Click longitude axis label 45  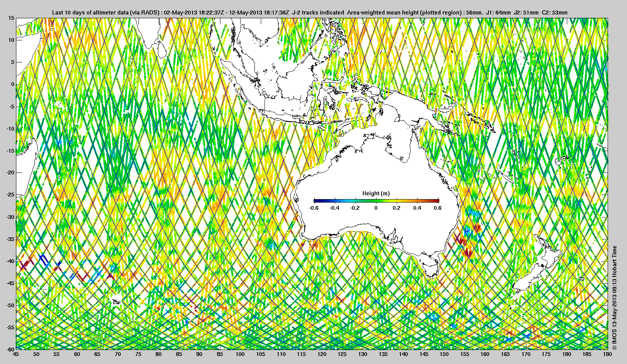(16, 354)
